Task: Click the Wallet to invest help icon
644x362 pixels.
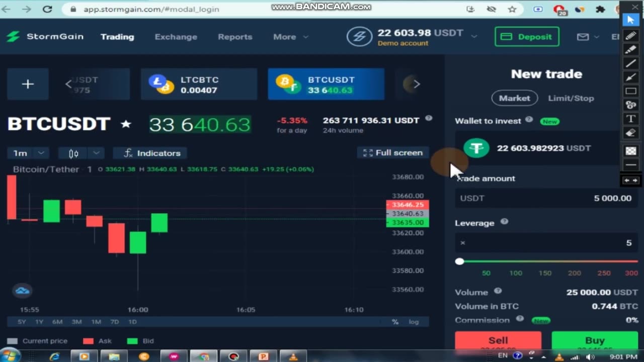Action: click(x=529, y=120)
